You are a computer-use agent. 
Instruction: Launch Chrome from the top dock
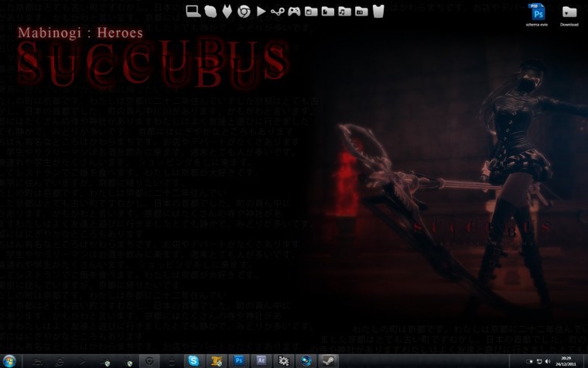pos(244,12)
